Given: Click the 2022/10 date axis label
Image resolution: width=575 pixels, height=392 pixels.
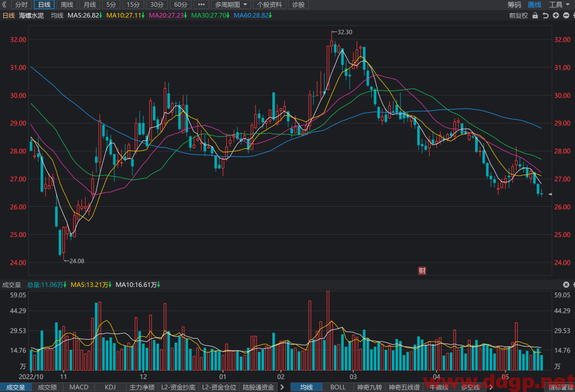Looking at the screenshot, I should [31, 377].
